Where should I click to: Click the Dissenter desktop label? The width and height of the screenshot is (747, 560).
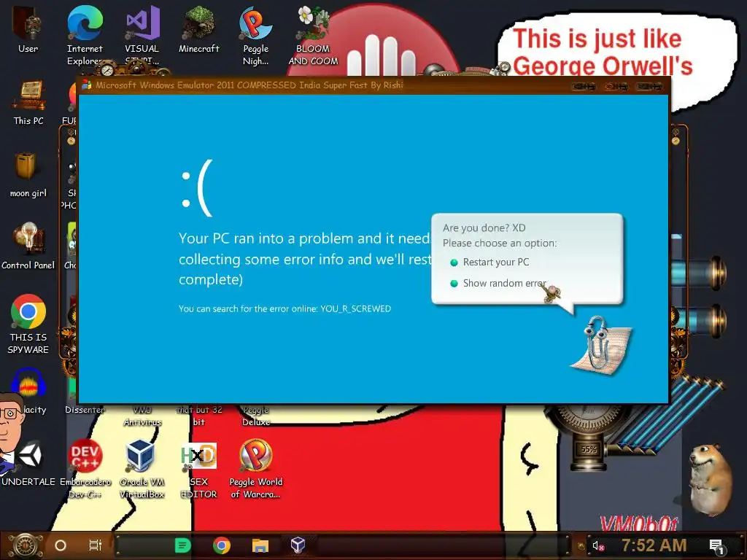pyautogui.click(x=85, y=410)
